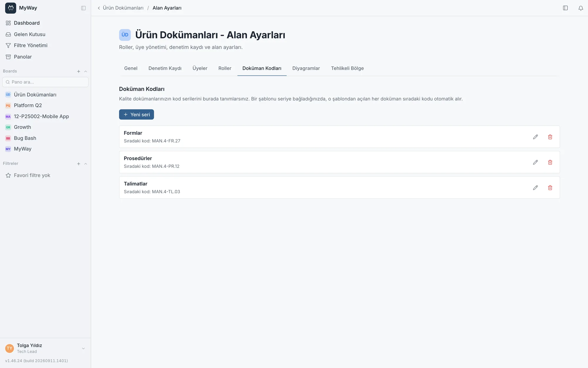Click the Filtre Yönetimi funnel icon
The height and width of the screenshot is (368, 588).
tap(8, 45)
